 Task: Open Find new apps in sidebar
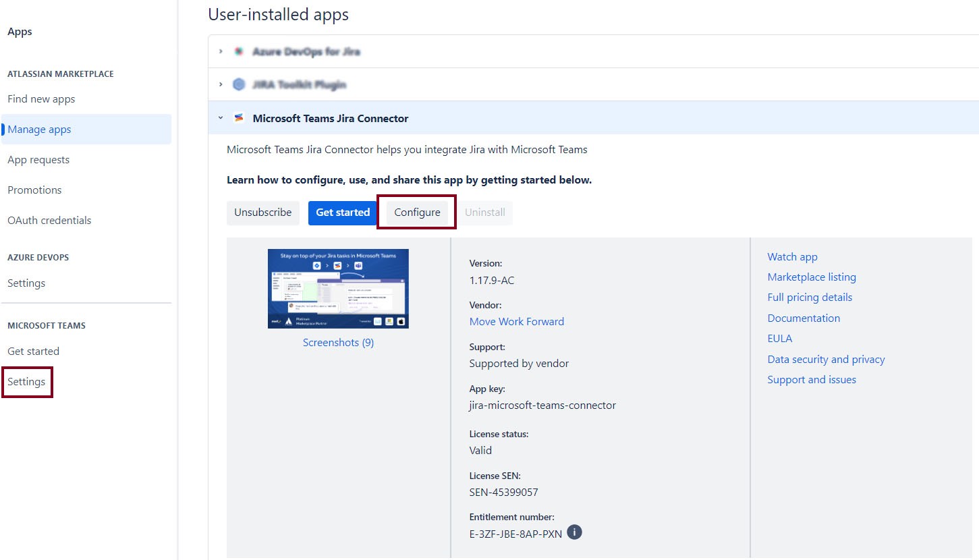click(x=41, y=99)
